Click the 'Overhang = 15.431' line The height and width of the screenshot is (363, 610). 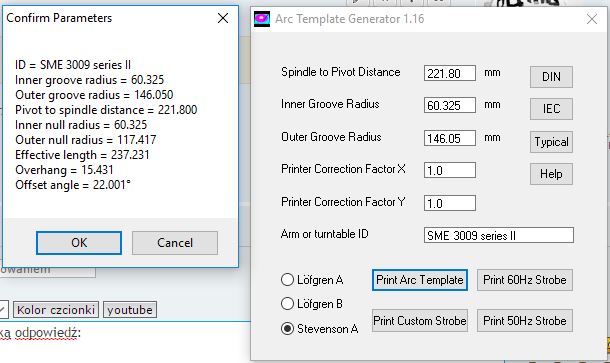click(x=64, y=170)
